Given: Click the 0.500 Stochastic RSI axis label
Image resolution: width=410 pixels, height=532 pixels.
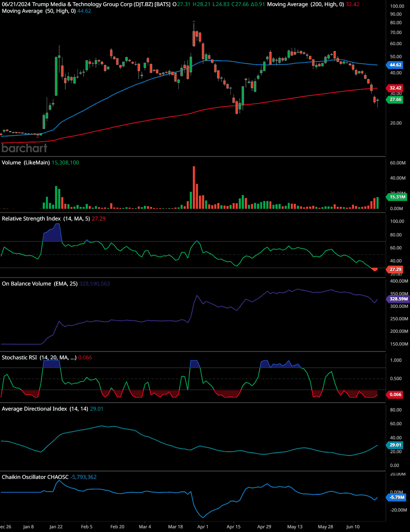Looking at the screenshot, I should point(396,378).
